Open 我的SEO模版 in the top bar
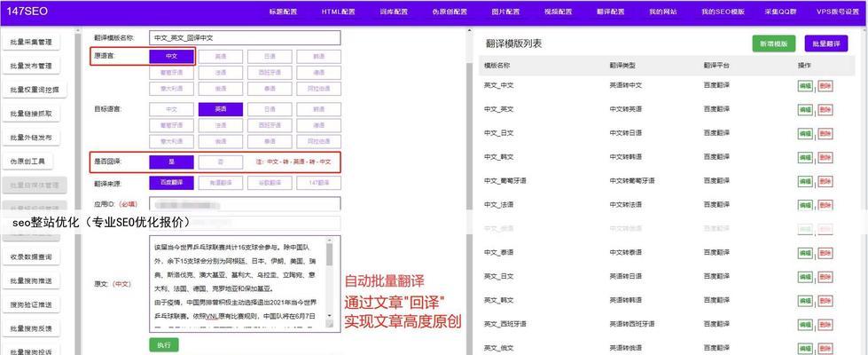The height and width of the screenshot is (355, 868). 723,12
